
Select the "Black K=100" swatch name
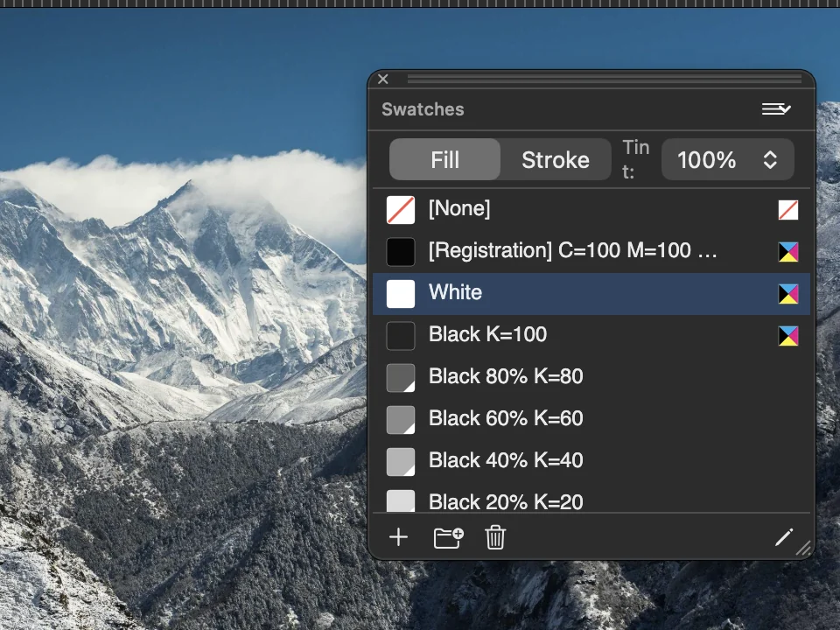point(487,334)
